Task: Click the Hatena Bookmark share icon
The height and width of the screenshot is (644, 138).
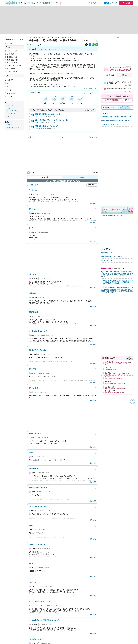Action: [x=97, y=45]
